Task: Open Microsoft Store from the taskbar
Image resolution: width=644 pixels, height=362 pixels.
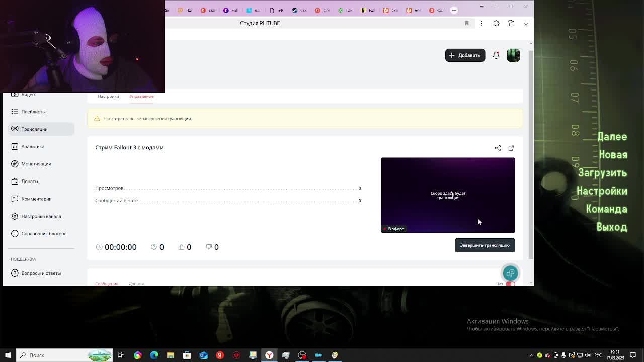Action: tap(187, 355)
